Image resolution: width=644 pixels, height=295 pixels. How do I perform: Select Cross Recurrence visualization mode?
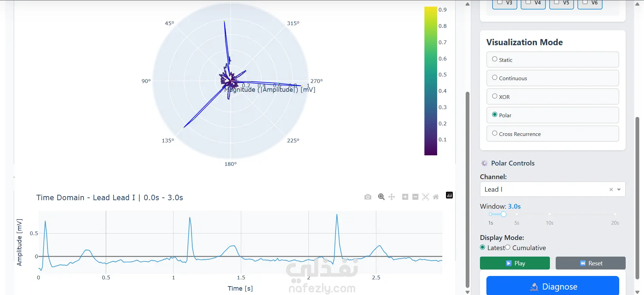click(553, 134)
